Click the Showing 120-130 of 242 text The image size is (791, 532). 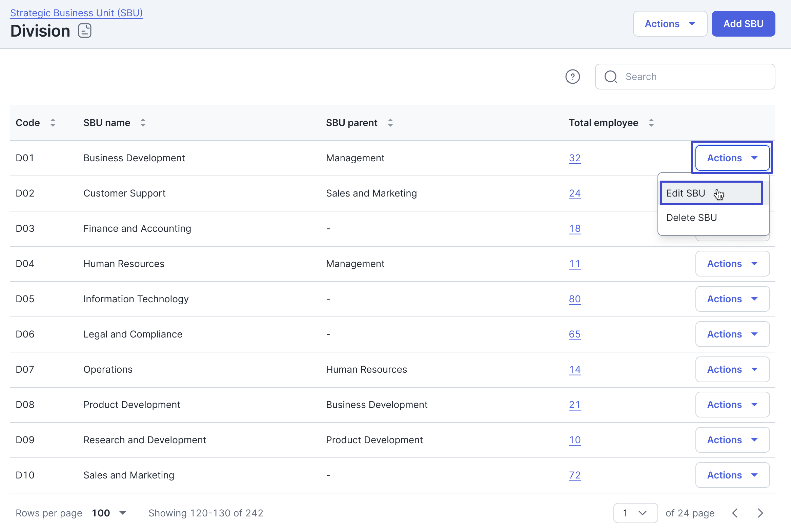click(206, 513)
